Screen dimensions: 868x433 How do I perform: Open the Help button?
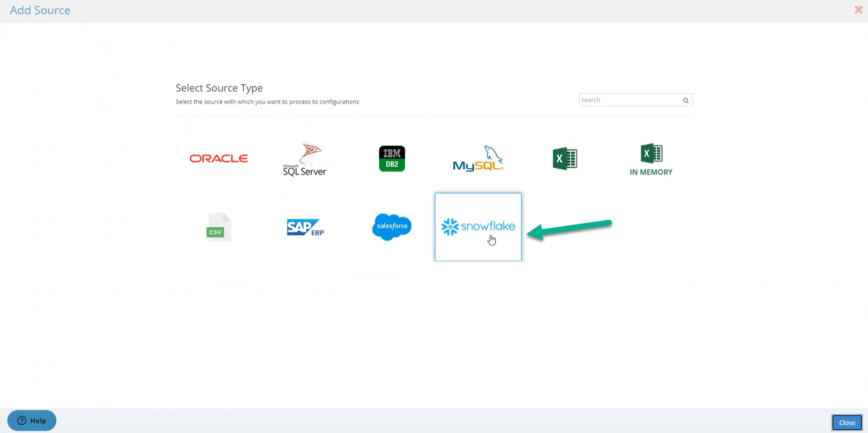[x=32, y=421]
